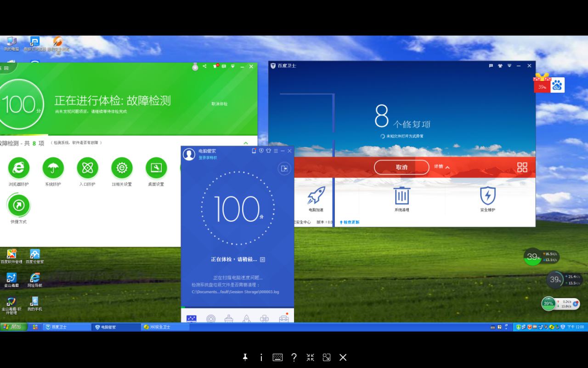The image size is (588, 368).
Task: Click the dark 39% widget with 21.4K/s
Action: point(564,280)
